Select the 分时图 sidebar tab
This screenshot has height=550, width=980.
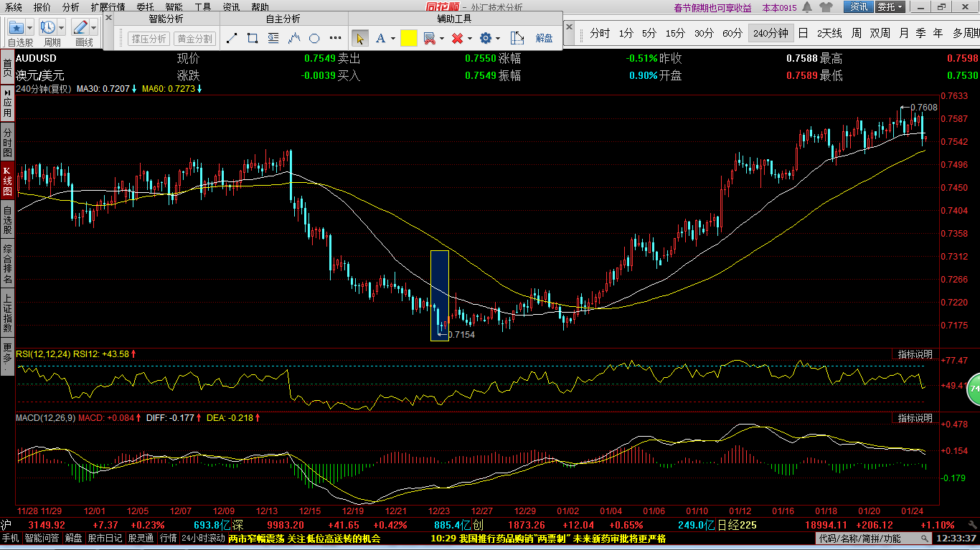click(7, 142)
